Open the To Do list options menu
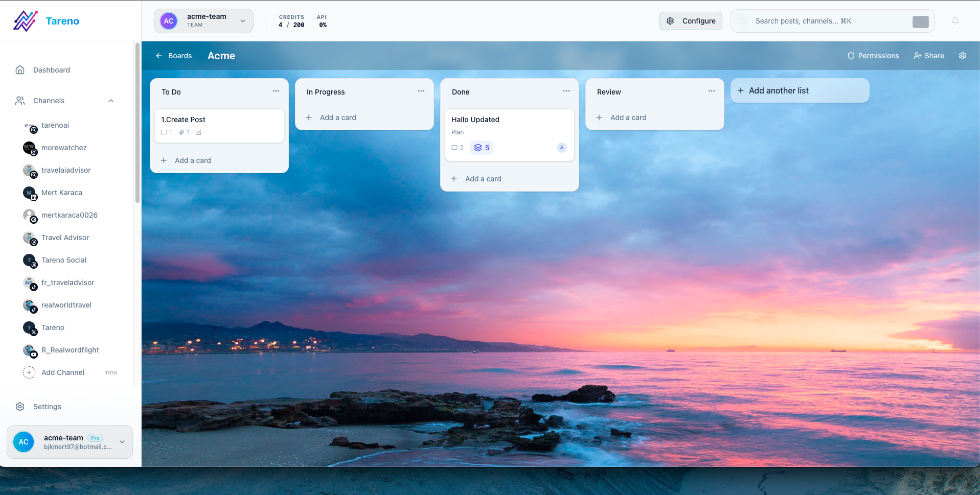 (x=276, y=91)
